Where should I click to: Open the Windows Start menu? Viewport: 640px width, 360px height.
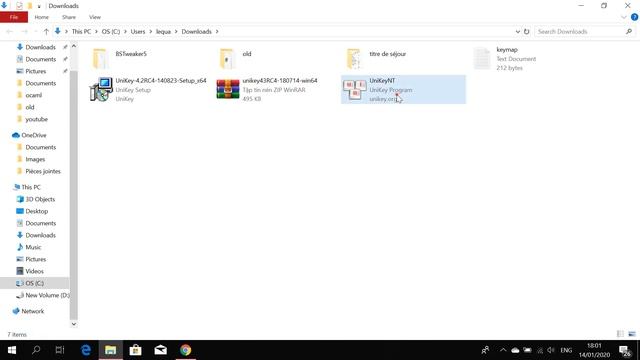(12, 350)
